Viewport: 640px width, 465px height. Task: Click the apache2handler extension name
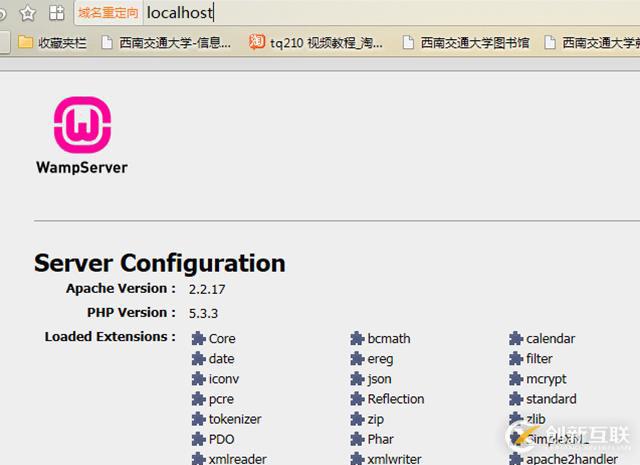coord(572,459)
